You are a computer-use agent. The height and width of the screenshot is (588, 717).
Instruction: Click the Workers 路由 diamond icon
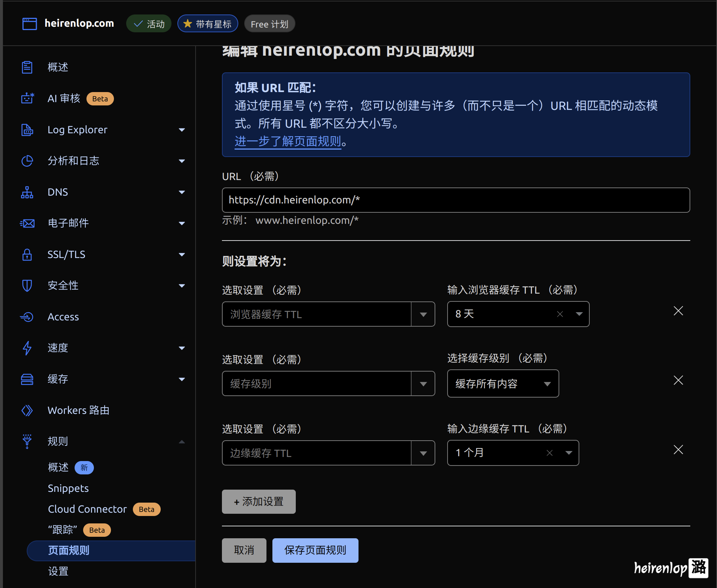click(x=27, y=410)
